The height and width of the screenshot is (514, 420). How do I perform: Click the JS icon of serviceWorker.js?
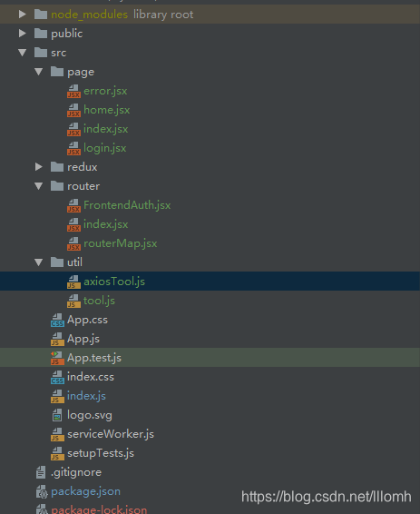click(x=57, y=434)
